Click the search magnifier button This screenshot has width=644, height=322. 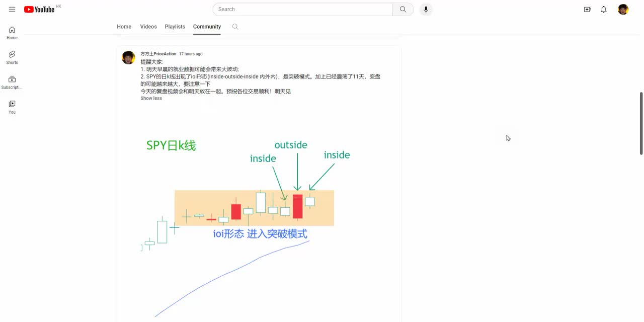tap(403, 9)
